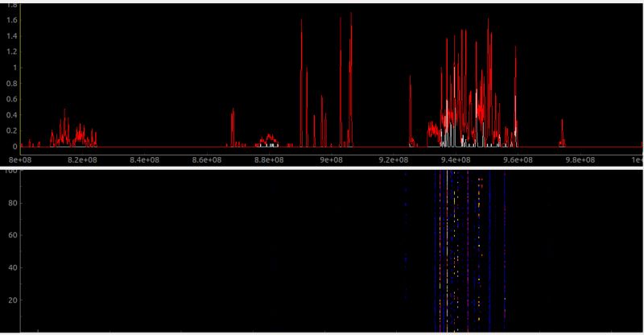Click the 9.2e+08 frequency axis label
This screenshot has height=335, width=644.
click(394, 160)
